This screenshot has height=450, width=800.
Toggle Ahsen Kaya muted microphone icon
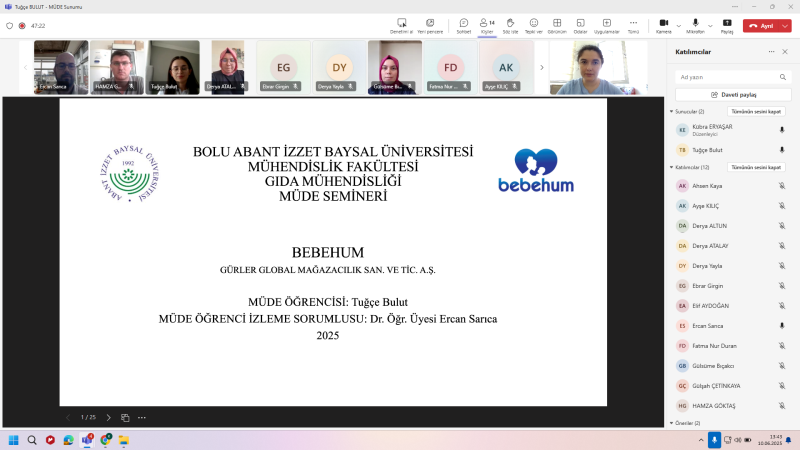782,186
